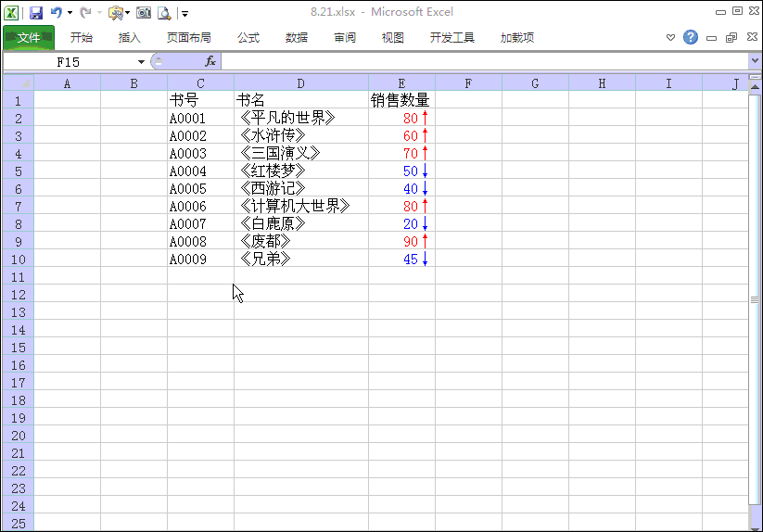Select cell D2 containing 《平凡的世界》
Image resolution: width=763 pixels, height=532 pixels.
click(300, 119)
